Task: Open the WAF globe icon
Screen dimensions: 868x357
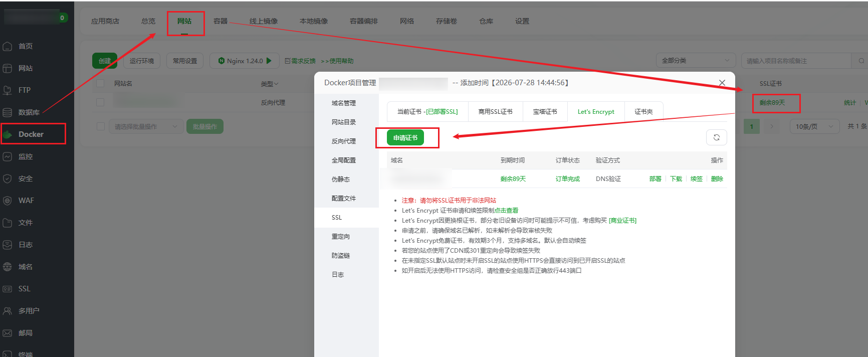Action: [x=8, y=201]
